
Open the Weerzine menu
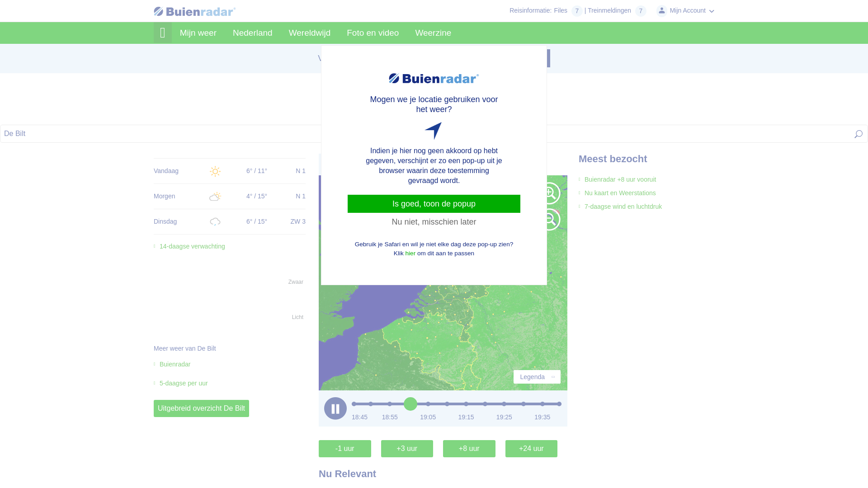pyautogui.click(x=433, y=33)
